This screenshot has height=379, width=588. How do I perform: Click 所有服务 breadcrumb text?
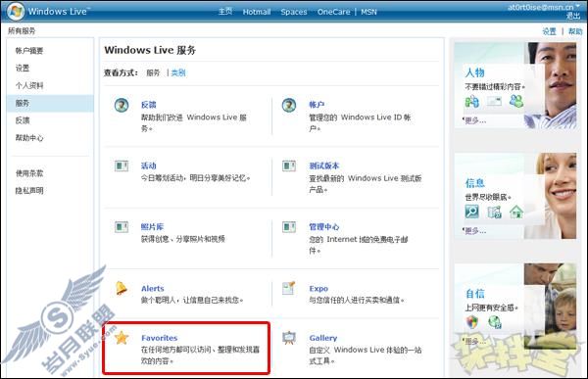pos(22,30)
